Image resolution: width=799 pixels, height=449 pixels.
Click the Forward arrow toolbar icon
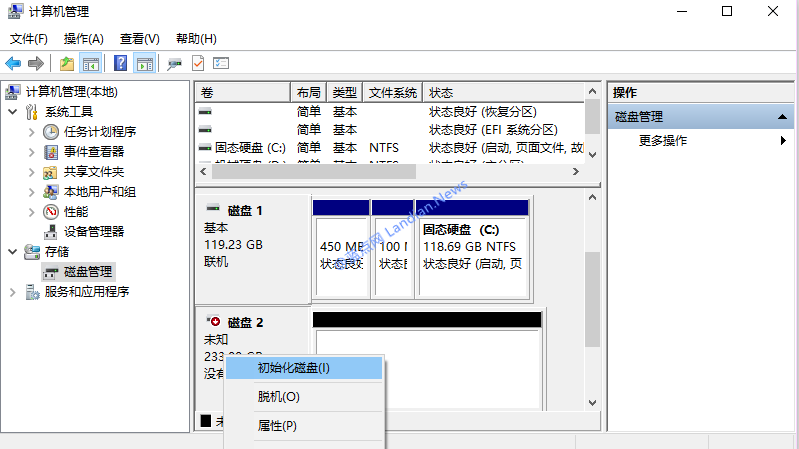[36, 64]
